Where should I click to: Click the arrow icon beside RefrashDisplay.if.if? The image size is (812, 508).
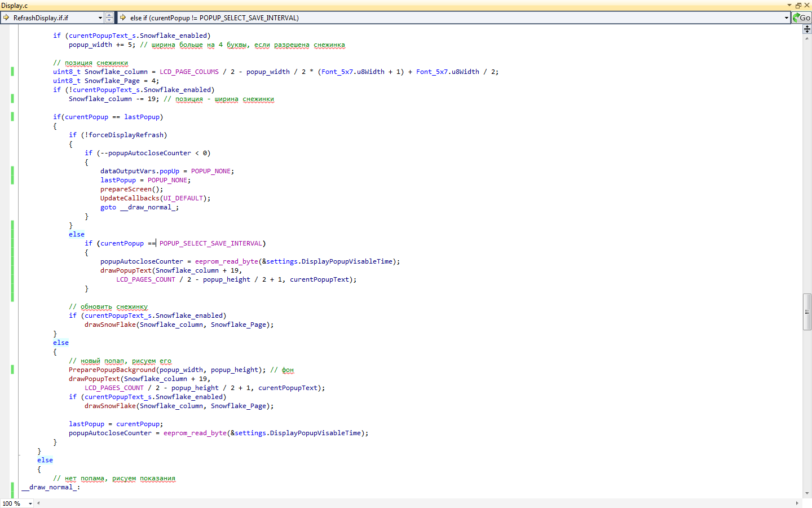tap(6, 17)
